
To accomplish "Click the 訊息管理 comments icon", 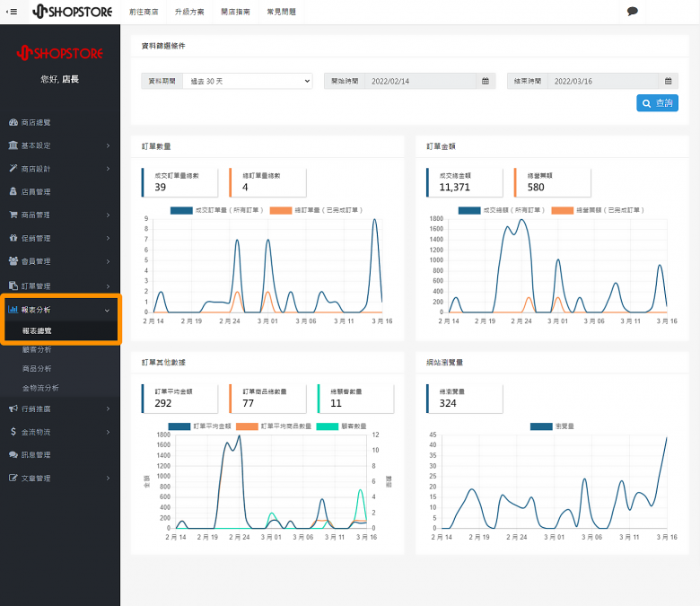I will (x=13, y=454).
